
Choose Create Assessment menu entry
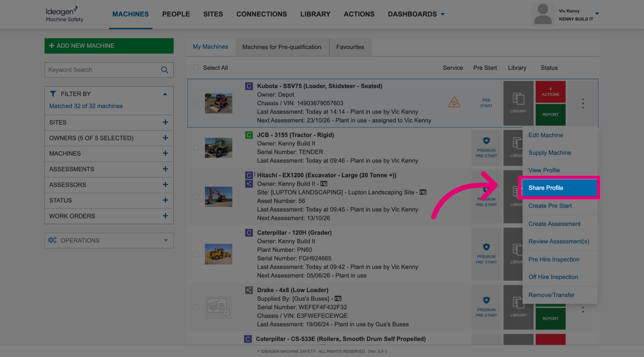coord(554,224)
